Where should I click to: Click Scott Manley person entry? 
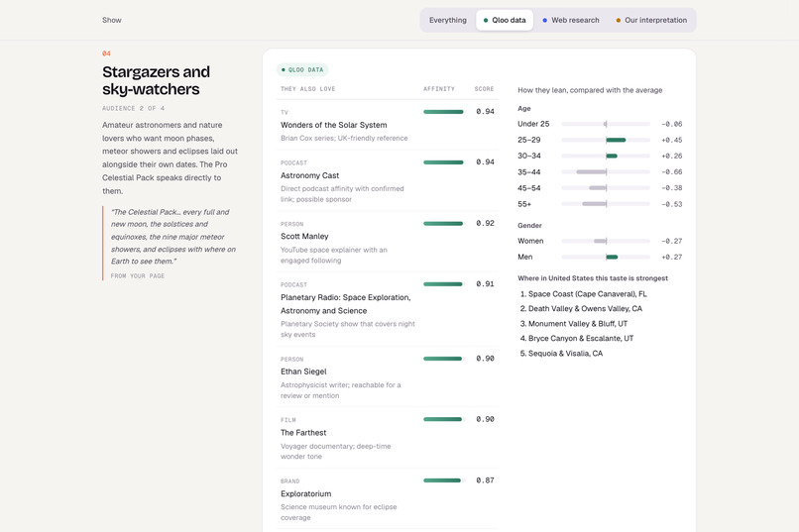(x=388, y=242)
